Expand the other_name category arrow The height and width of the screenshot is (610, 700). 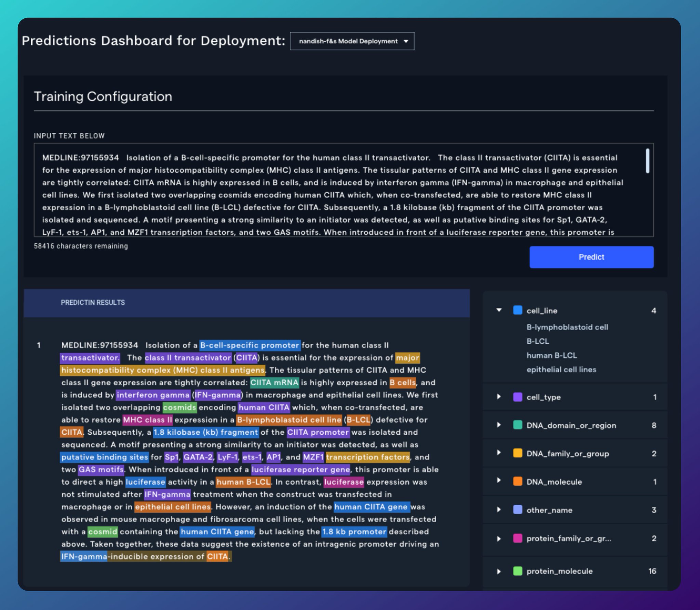point(499,510)
